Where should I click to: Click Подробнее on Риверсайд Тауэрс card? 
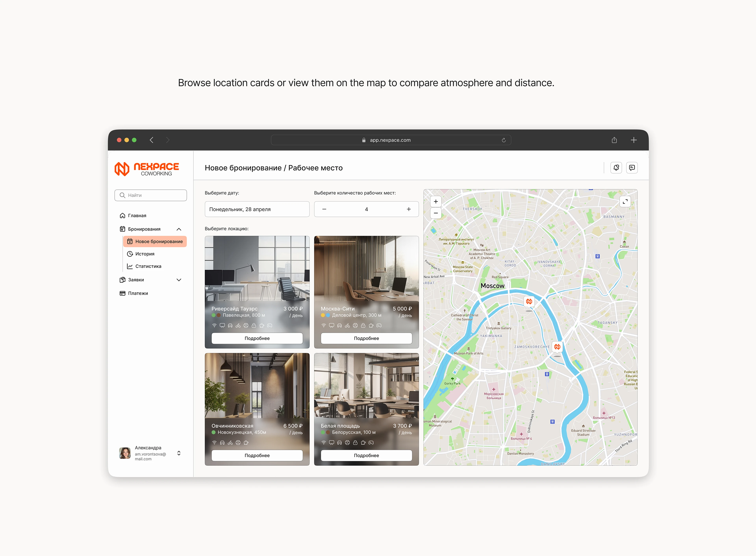[x=257, y=339]
